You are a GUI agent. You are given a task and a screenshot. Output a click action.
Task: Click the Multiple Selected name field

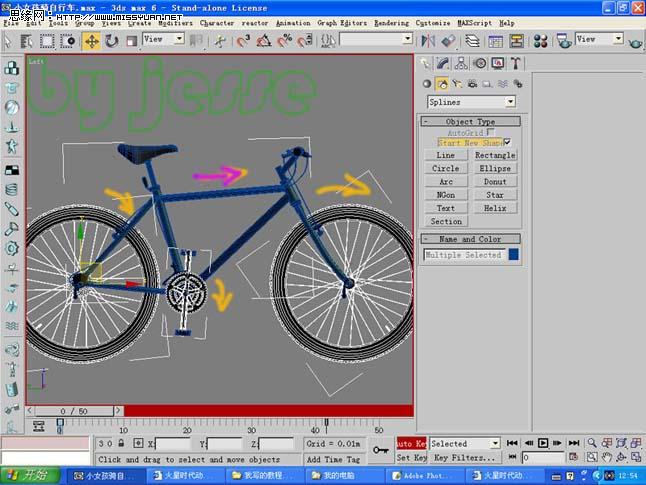tap(464, 255)
